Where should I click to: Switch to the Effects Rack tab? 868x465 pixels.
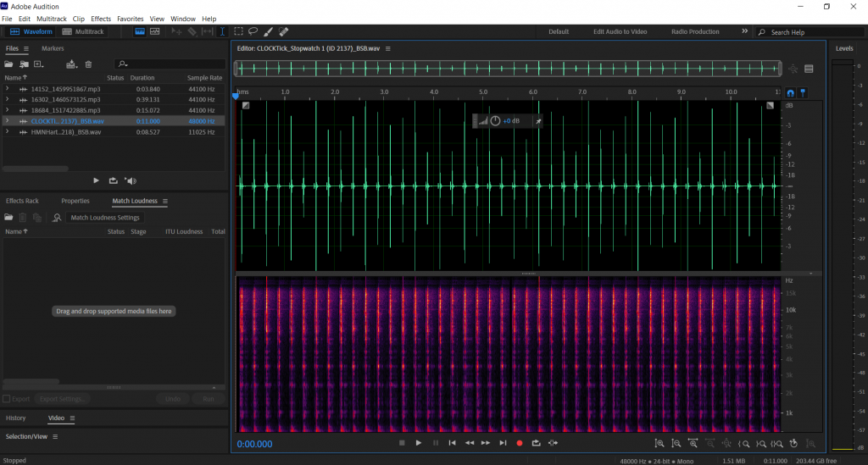[22, 201]
